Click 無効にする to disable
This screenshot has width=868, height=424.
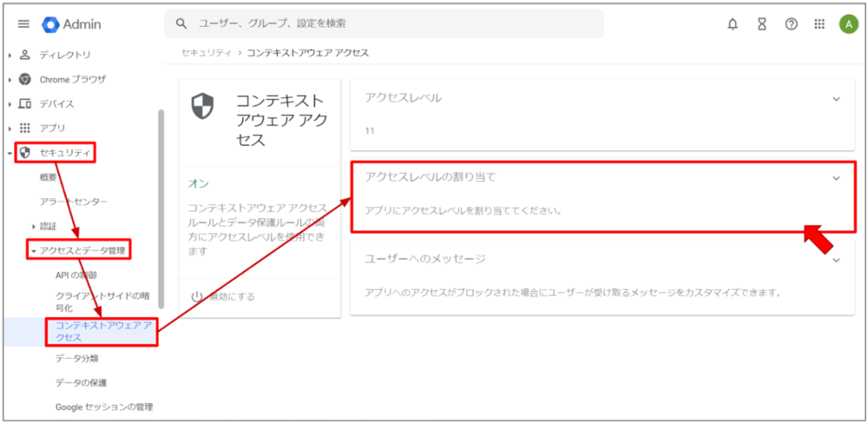click(x=232, y=296)
